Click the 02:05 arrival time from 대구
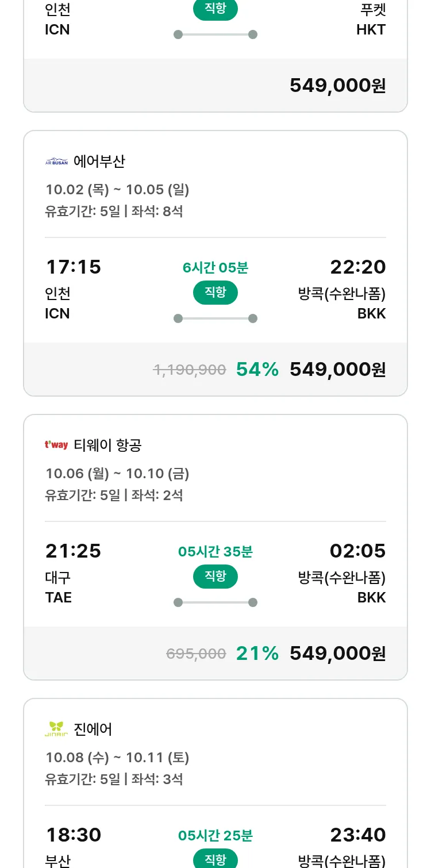 (357, 551)
